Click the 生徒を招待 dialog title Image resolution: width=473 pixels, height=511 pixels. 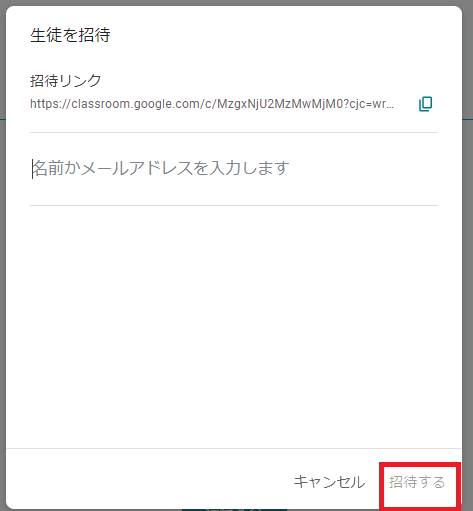point(70,35)
